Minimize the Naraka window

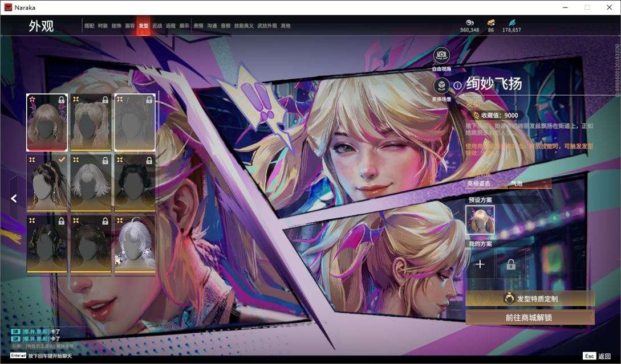click(566, 7)
